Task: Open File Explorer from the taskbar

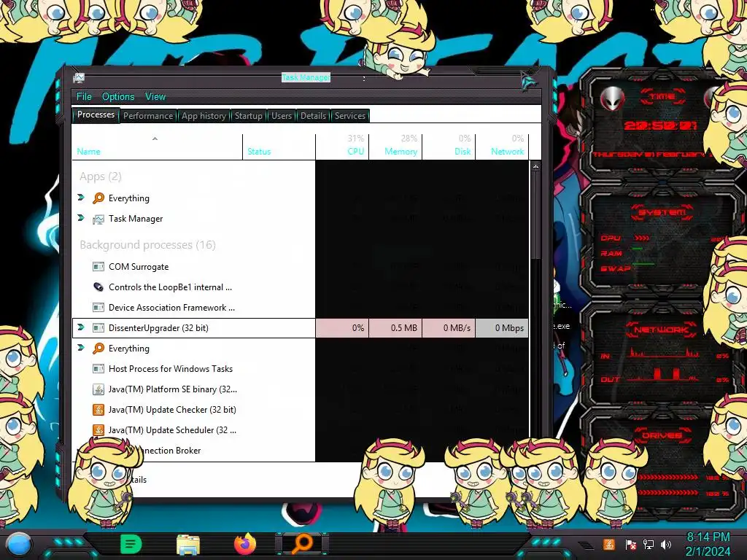Action: [188, 544]
